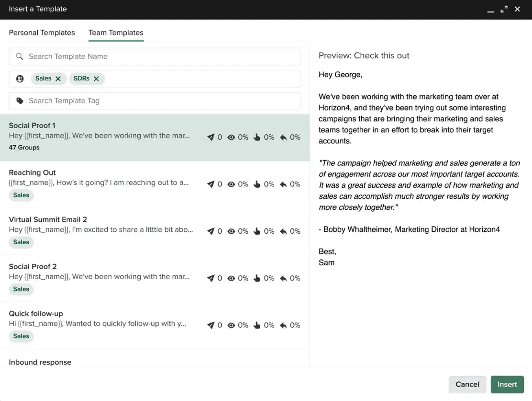Click the reply arrow icon on Social Proof 1
Image resolution: width=532 pixels, height=401 pixels.
[283, 137]
